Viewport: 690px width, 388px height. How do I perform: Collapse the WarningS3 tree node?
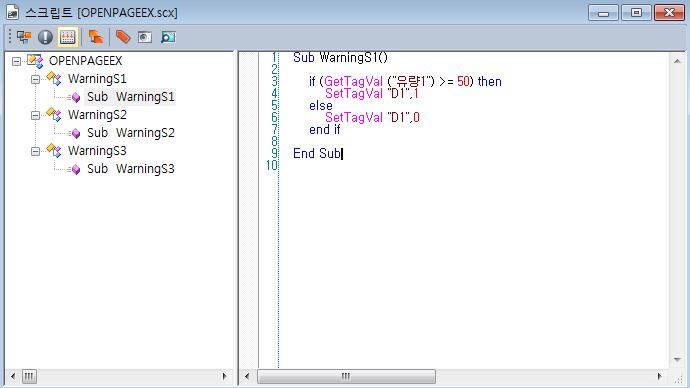35,151
